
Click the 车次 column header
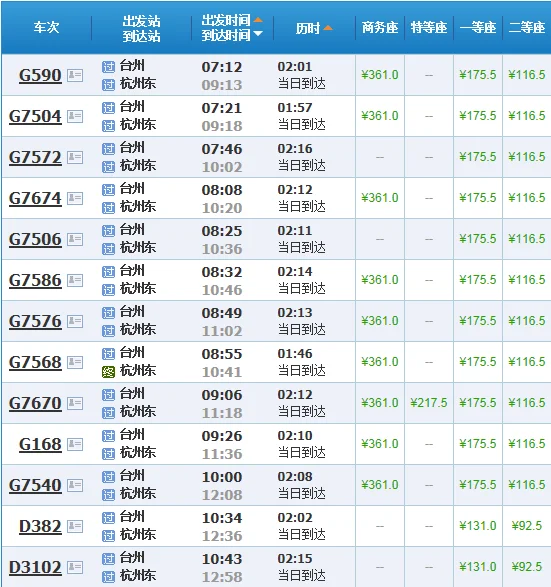click(x=46, y=27)
